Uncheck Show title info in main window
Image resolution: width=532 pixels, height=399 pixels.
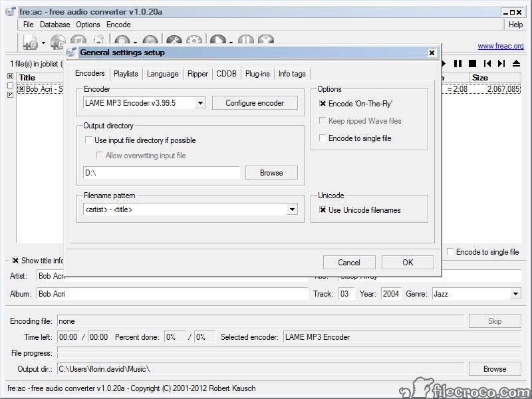[x=15, y=260]
